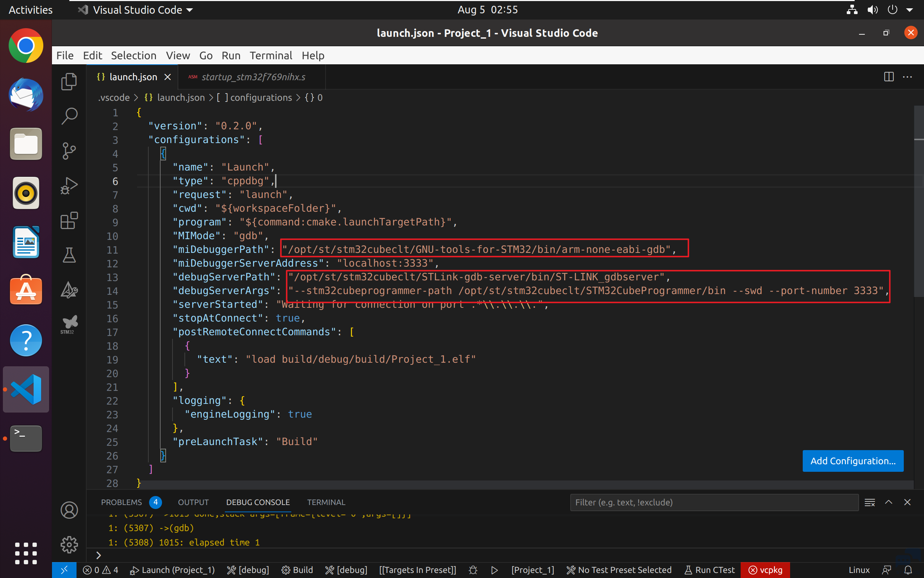Screen dimensions: 924x578
Task: Close the launch.json tab
Action: (167, 77)
